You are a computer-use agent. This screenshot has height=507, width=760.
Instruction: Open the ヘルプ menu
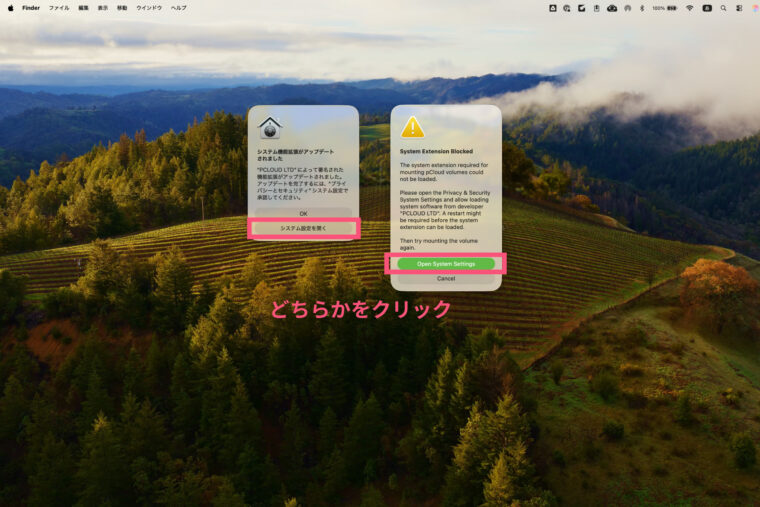click(x=178, y=7)
